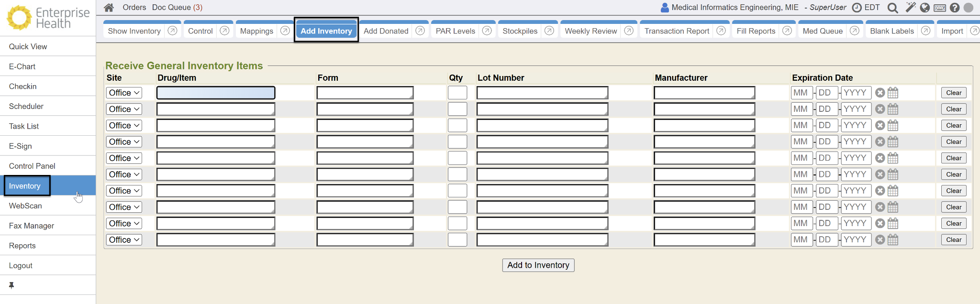Click the globe icon in header
Image resolution: width=980 pixels, height=304 pixels.
(x=925, y=8)
